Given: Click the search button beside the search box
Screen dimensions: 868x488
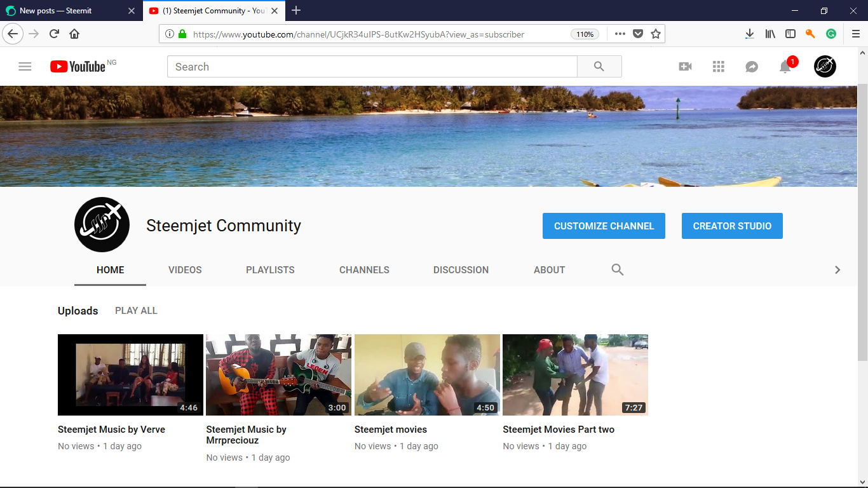Looking at the screenshot, I should [599, 66].
